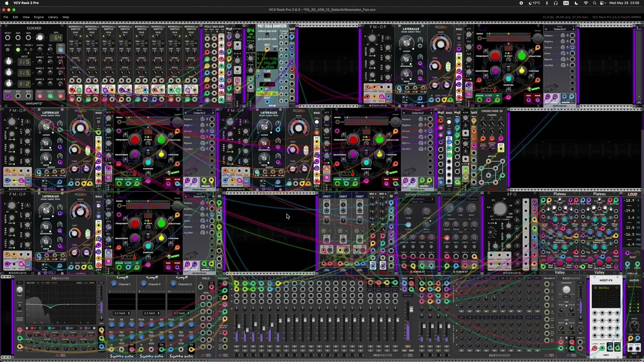
Task: Open the File menu
Action: (x=6, y=17)
